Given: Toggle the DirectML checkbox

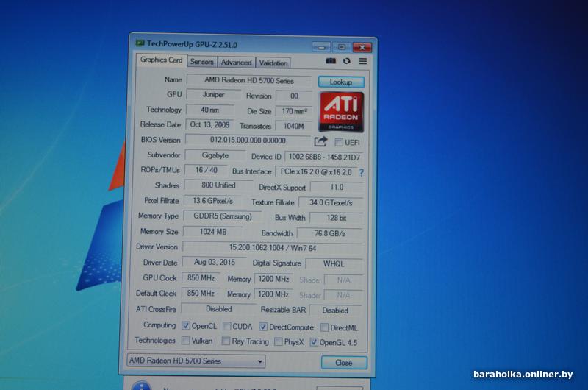Looking at the screenshot, I should [324, 327].
